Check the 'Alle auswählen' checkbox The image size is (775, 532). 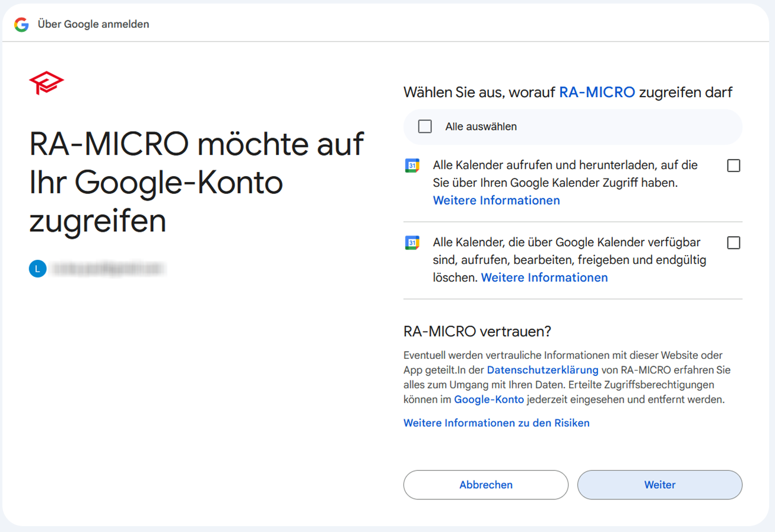point(425,126)
